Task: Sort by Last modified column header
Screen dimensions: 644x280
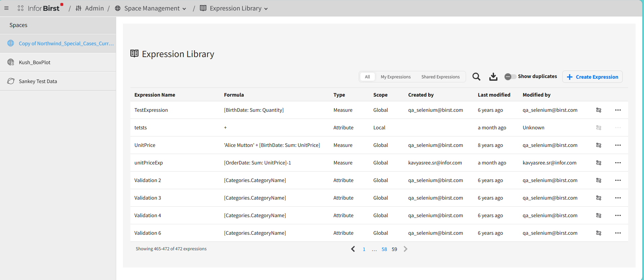Action: coord(494,95)
